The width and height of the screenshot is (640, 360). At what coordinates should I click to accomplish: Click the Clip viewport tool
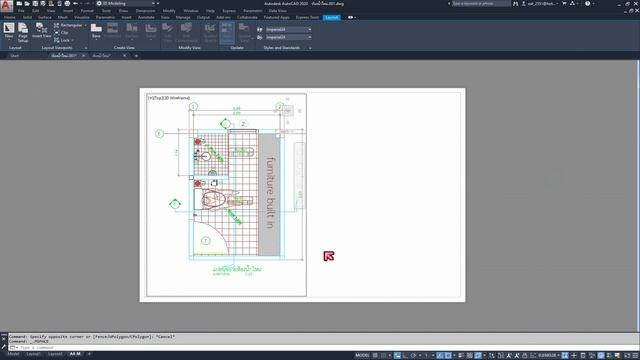coord(61,33)
